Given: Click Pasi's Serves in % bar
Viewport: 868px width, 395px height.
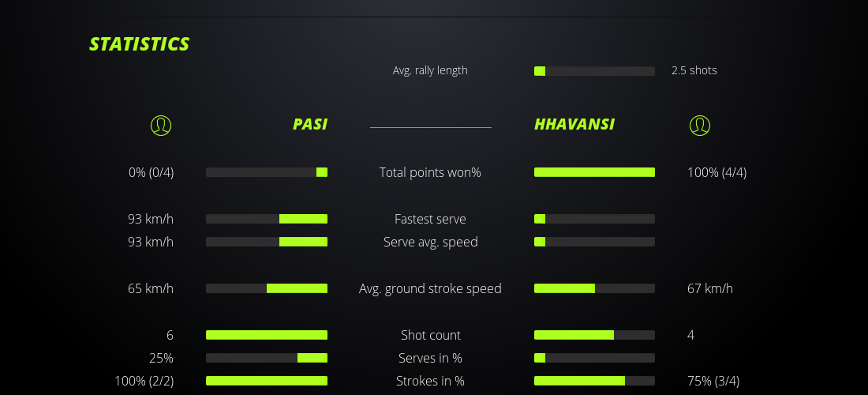Looking at the screenshot, I should (267, 358).
